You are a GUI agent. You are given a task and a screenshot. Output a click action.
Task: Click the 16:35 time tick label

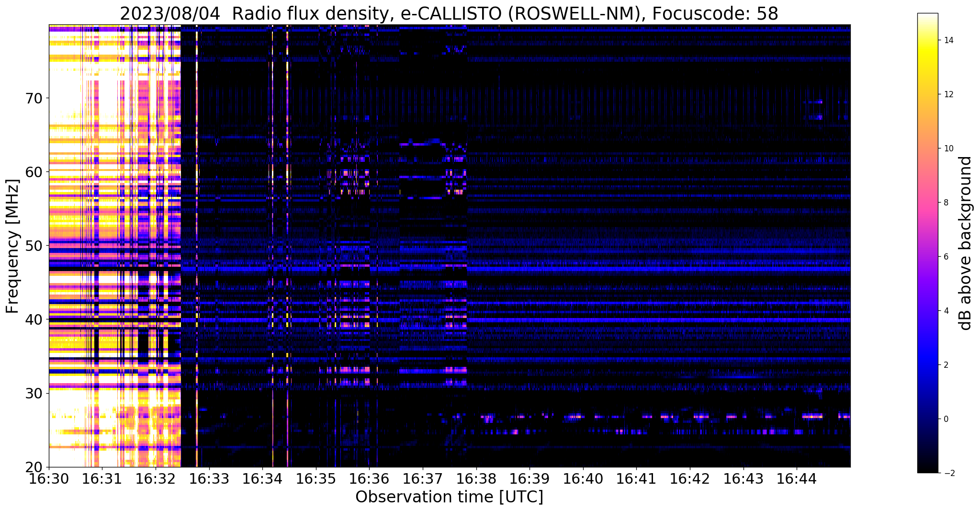coord(316,479)
